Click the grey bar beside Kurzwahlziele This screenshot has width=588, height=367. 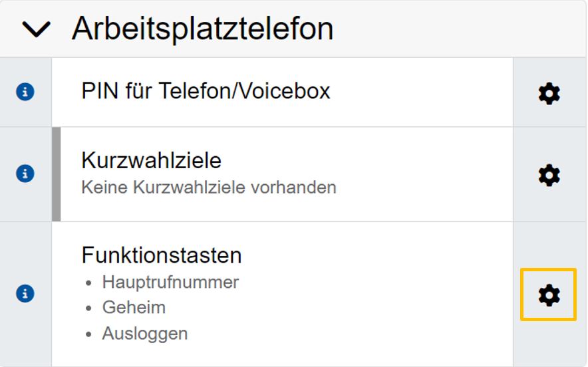(57, 174)
